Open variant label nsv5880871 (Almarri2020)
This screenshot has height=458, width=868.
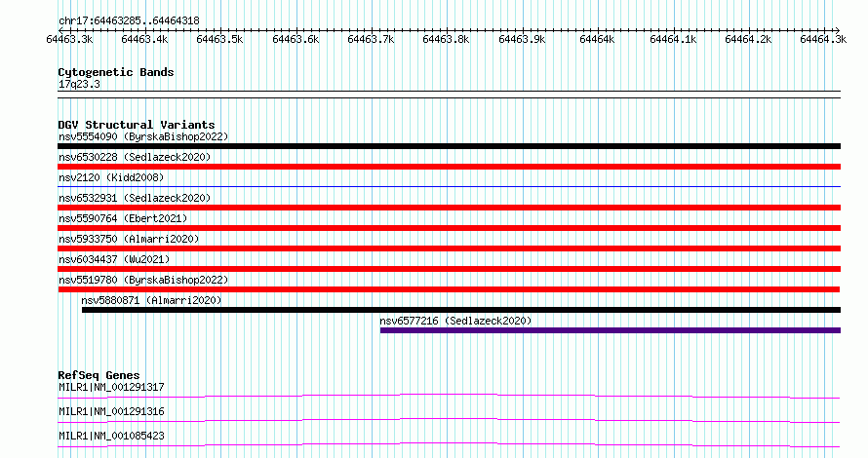(x=151, y=300)
